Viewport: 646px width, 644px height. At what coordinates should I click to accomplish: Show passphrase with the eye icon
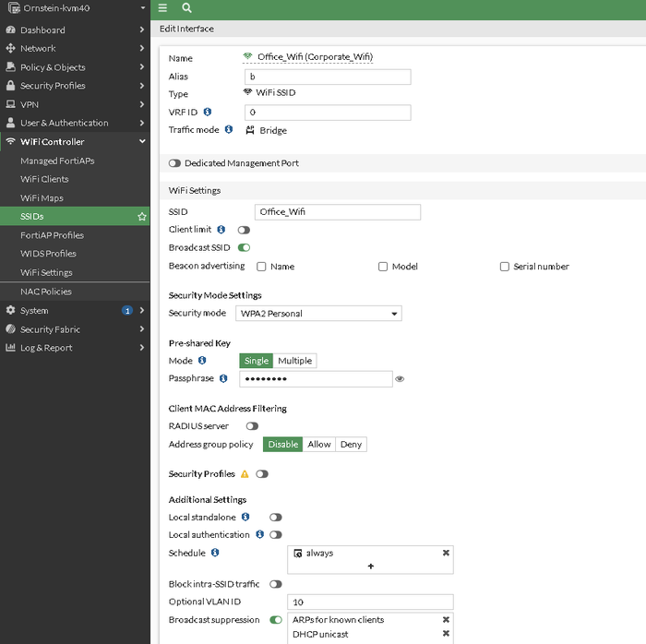point(400,379)
